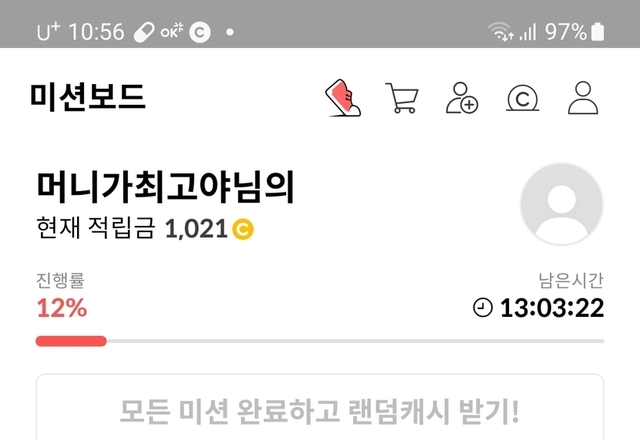Tap the 12% progress rate value
The width and height of the screenshot is (640, 440).
[x=62, y=308]
